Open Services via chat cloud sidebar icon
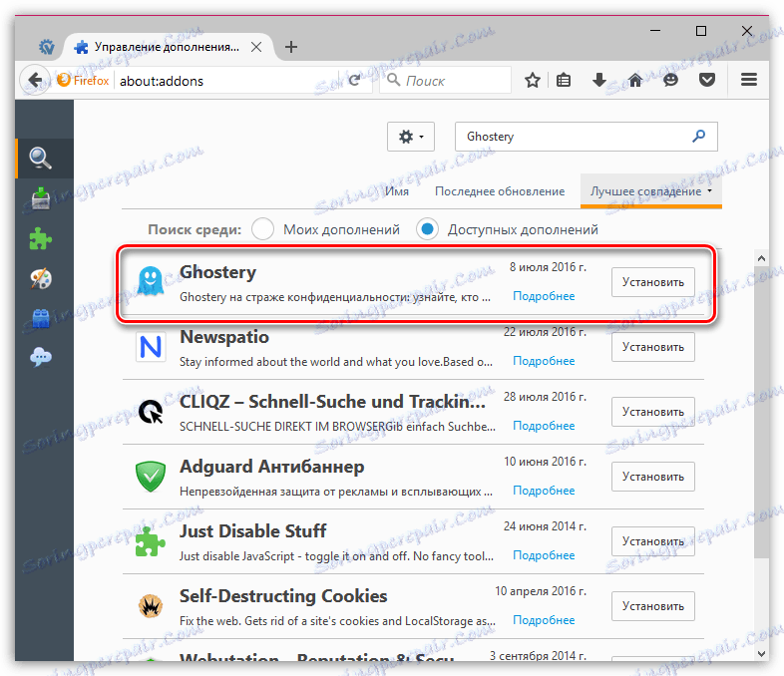784x676 pixels. tap(41, 357)
